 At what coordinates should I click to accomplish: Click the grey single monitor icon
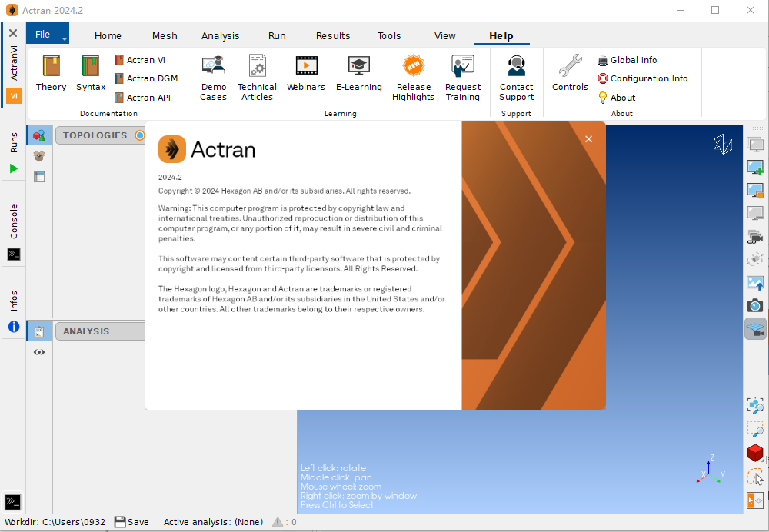pyautogui.click(x=755, y=213)
